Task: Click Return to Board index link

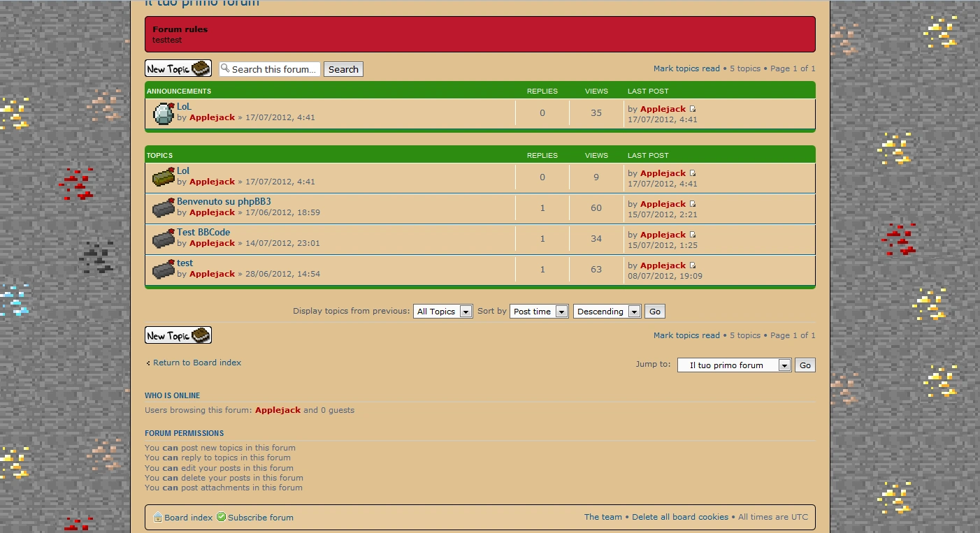Action: (197, 363)
